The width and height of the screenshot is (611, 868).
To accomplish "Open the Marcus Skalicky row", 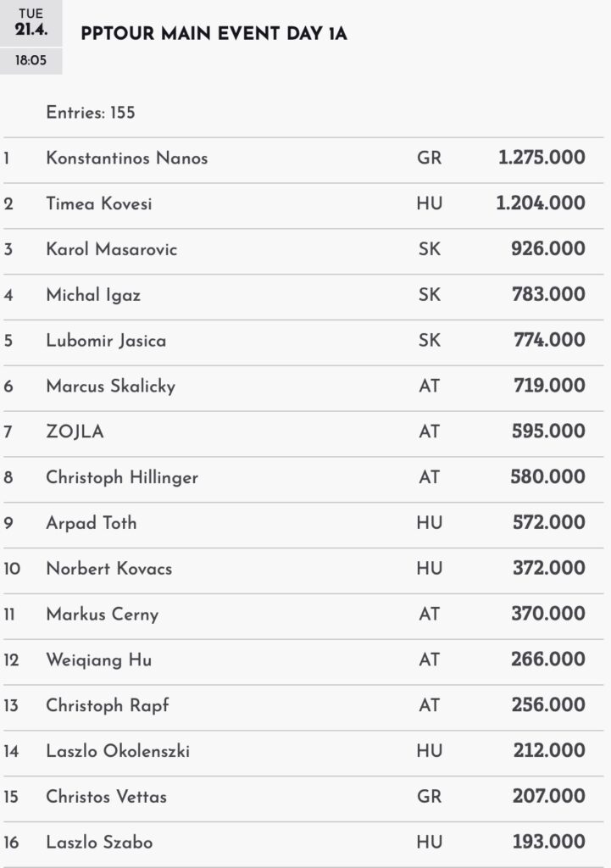I will click(x=111, y=387).
